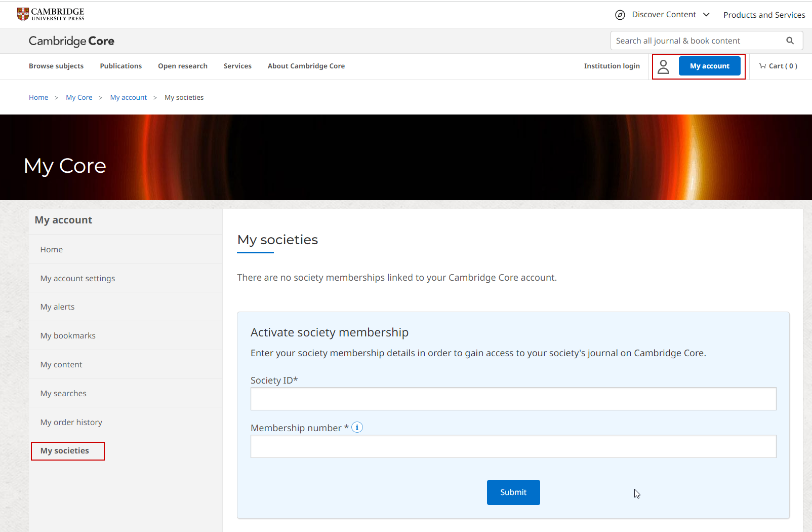Click the Membership number input field
Screen dimensions: 812x532
[513, 446]
